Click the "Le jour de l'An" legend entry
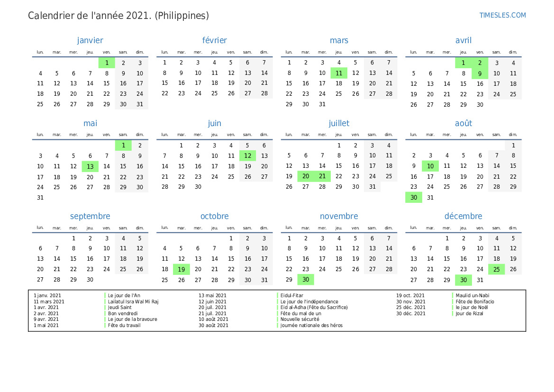554x392 pixels. [124, 295]
